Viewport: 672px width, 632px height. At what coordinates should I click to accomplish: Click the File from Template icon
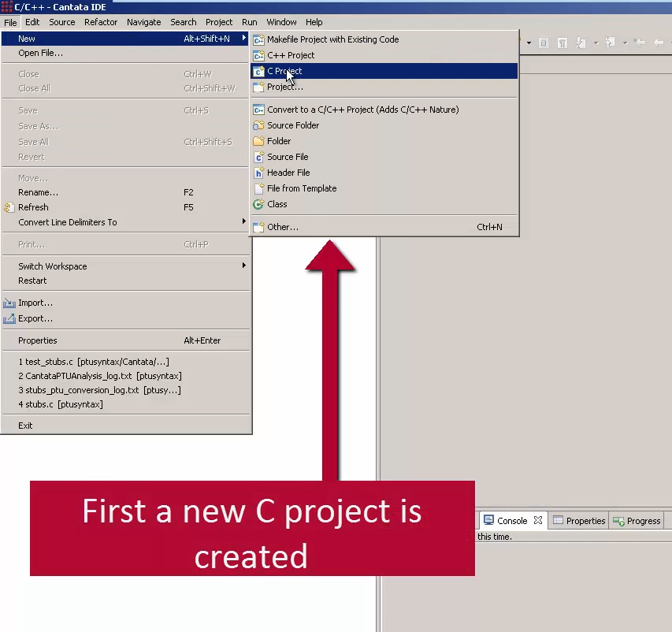pyautogui.click(x=258, y=188)
